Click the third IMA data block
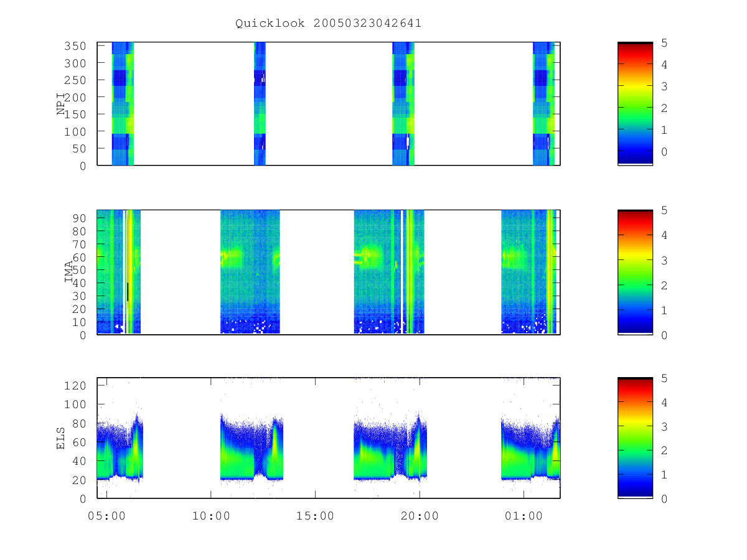747x560 pixels. point(389,272)
